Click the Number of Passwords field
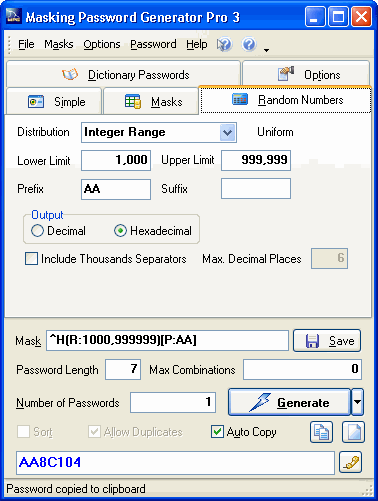This screenshot has height=501, width=378. 173,402
